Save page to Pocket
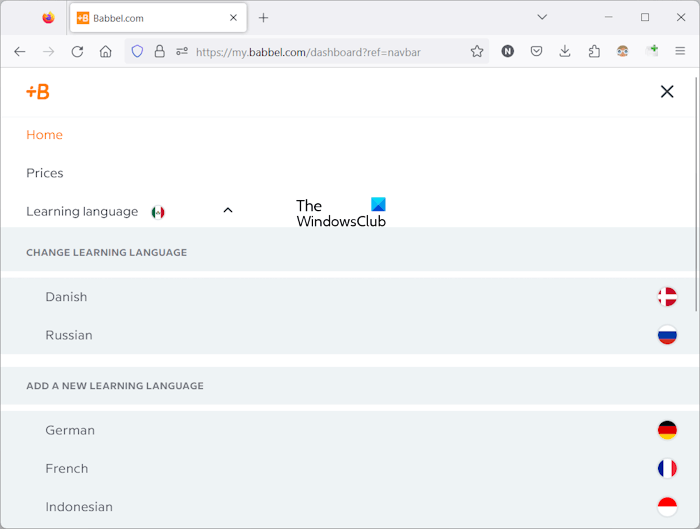The image size is (700, 529). point(536,52)
